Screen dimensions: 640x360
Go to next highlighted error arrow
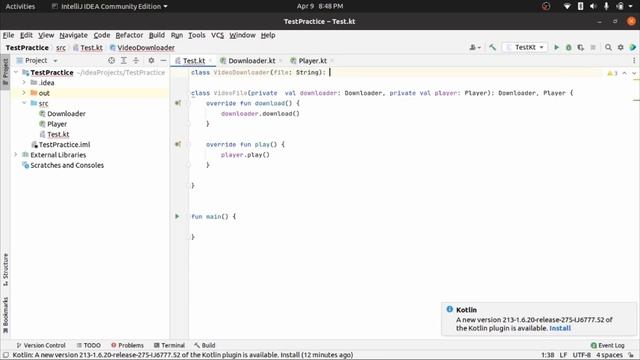click(634, 73)
